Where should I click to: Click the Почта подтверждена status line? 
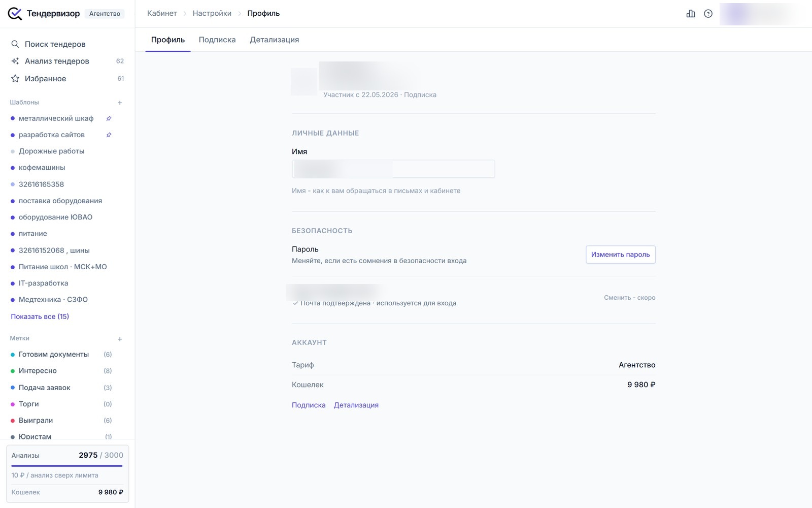click(x=375, y=303)
